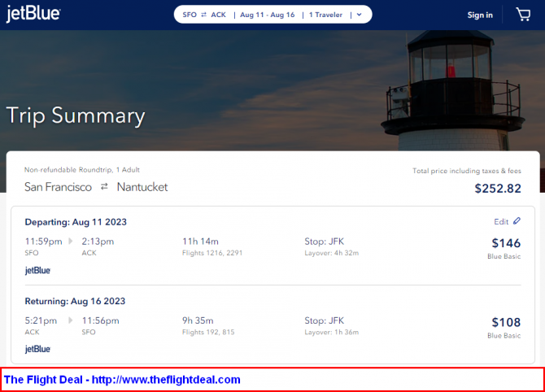The width and height of the screenshot is (545, 392).
Task: Click Blue Basic under $146 fare
Action: [x=504, y=256]
